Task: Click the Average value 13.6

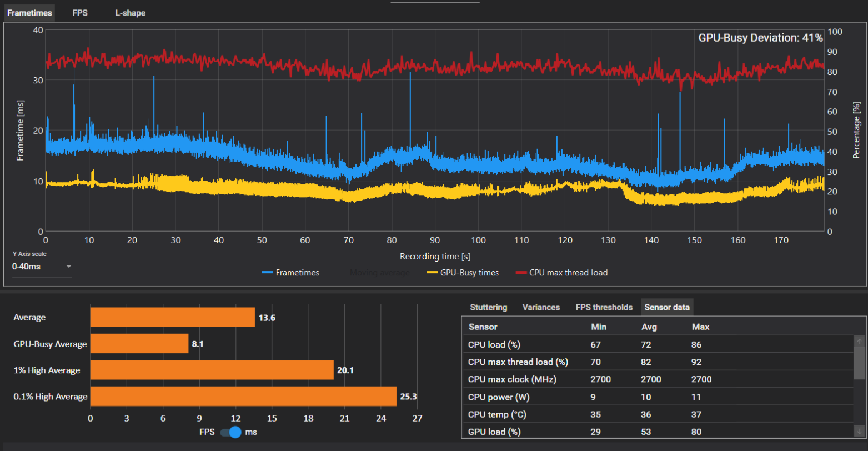Action: (267, 318)
